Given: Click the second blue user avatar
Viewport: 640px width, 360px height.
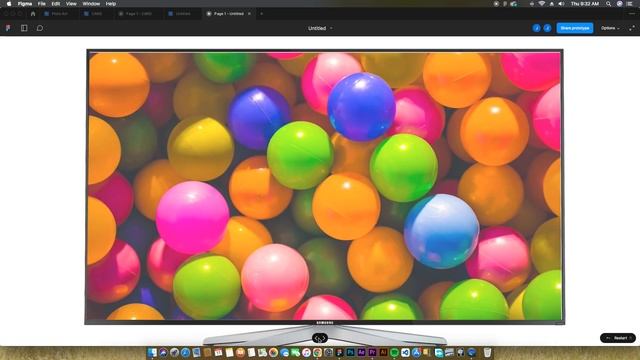Looking at the screenshot, I should (x=547, y=28).
